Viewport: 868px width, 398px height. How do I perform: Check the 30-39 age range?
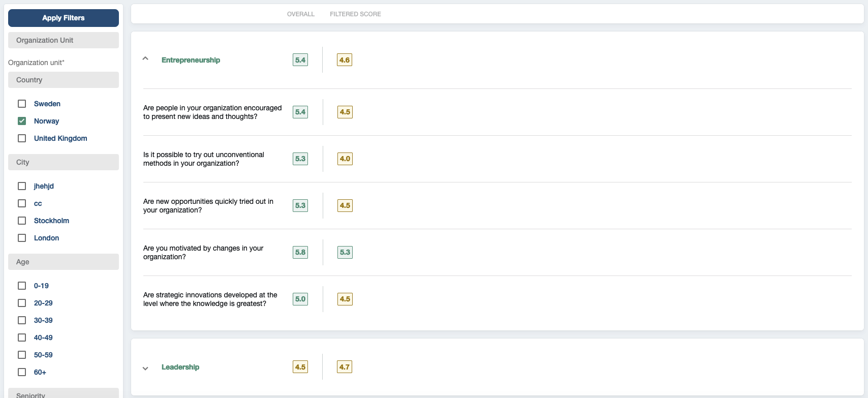pyautogui.click(x=22, y=320)
